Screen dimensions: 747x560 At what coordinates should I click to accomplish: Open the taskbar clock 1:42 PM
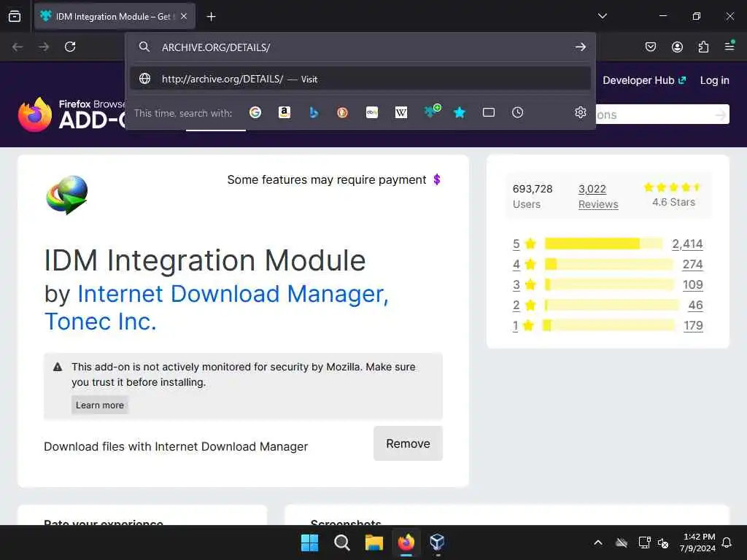[698, 542]
